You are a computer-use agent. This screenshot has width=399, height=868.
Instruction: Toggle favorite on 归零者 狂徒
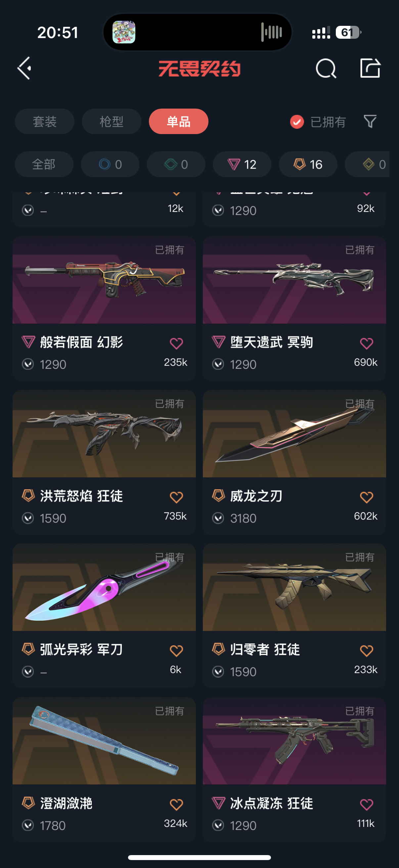pos(366,650)
